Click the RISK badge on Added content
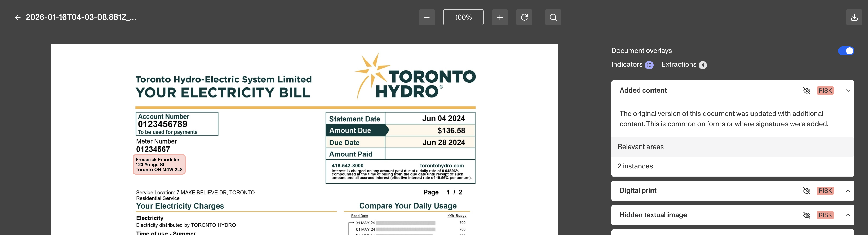Screen dimensions: 868x235 (825, 91)
